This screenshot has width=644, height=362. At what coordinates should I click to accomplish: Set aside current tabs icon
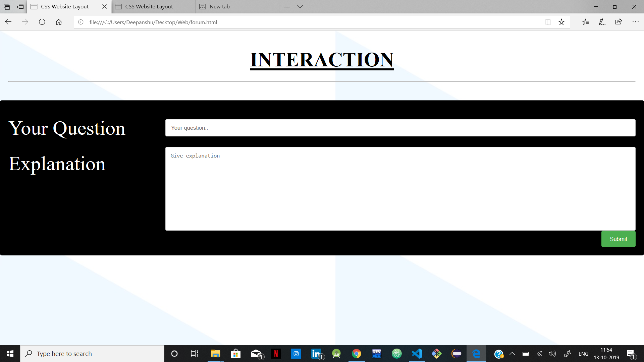20,7
